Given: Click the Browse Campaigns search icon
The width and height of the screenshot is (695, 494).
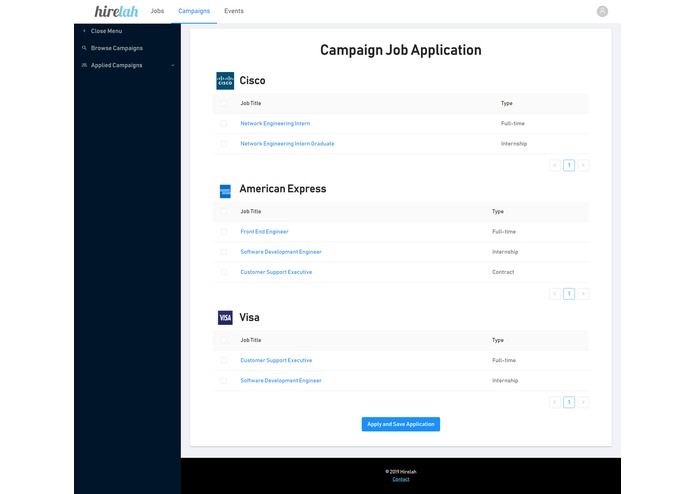Looking at the screenshot, I should [84, 48].
